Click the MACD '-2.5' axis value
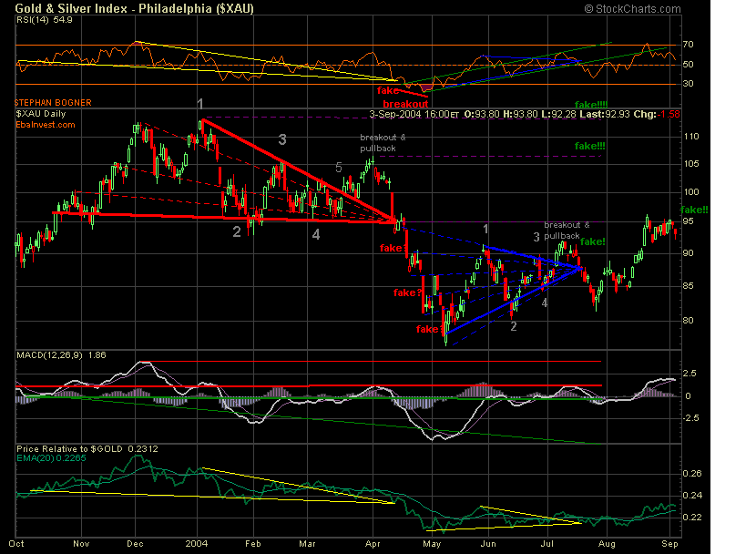 point(691,417)
